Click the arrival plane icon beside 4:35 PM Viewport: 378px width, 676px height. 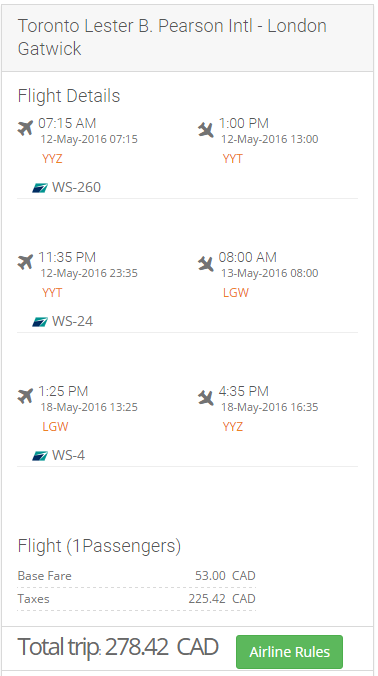[x=206, y=397]
